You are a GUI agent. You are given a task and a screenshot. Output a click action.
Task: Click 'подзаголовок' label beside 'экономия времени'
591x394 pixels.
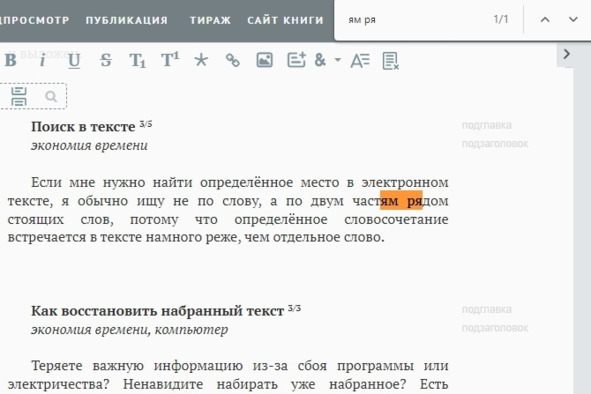click(x=495, y=144)
